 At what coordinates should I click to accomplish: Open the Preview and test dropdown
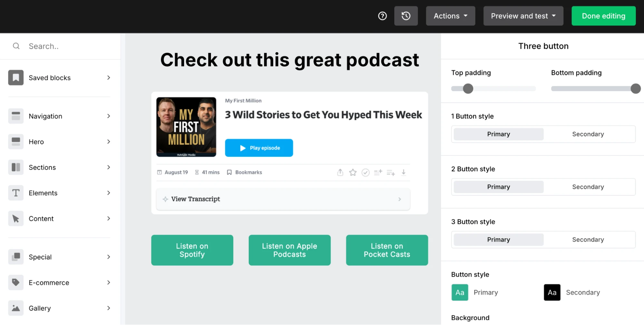[x=523, y=16]
